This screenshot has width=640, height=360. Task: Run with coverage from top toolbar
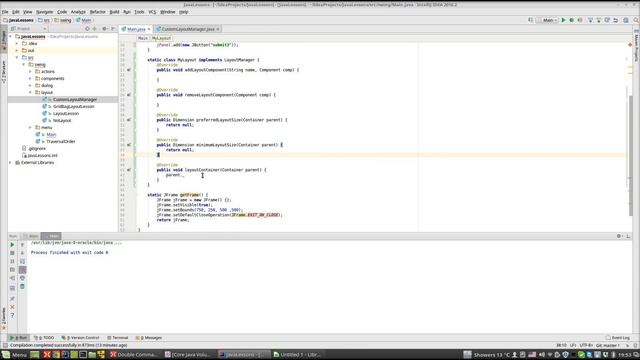pos(580,20)
